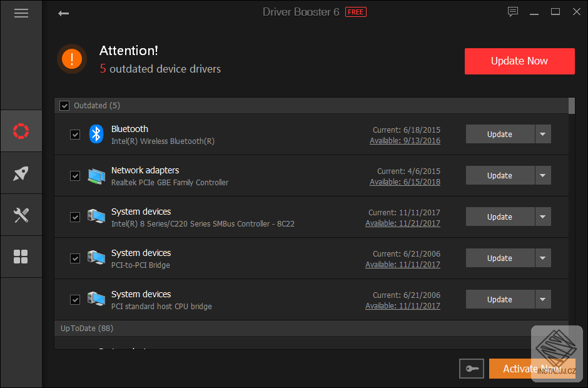
Task: Open Network adapters available link 6/15/2018
Action: click(x=405, y=182)
